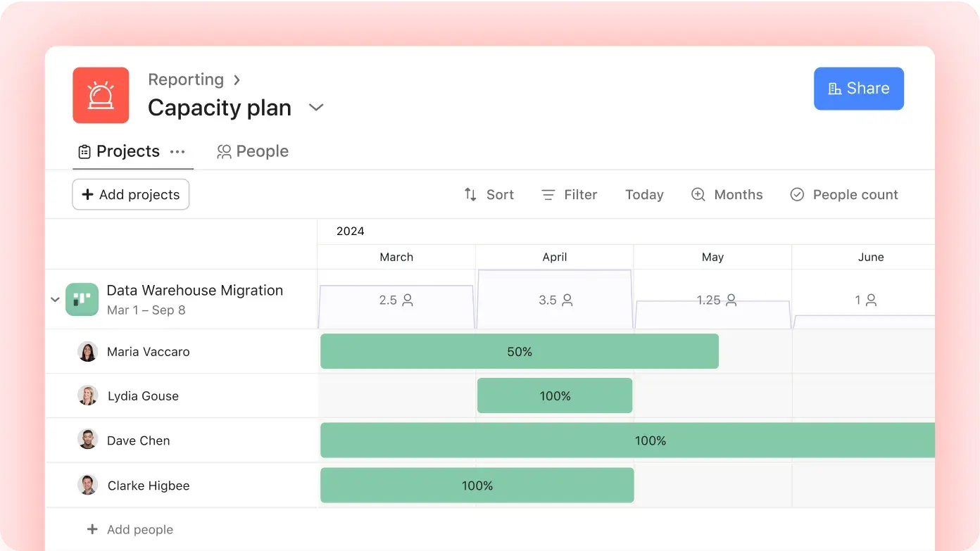This screenshot has height=551, width=980.
Task: Open the Reporting breadcrumb link
Action: click(186, 80)
